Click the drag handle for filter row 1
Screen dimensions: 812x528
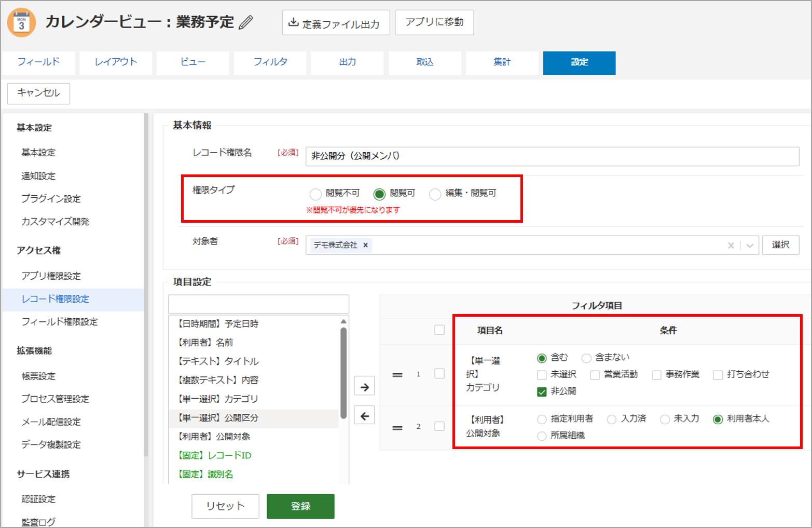tap(397, 375)
